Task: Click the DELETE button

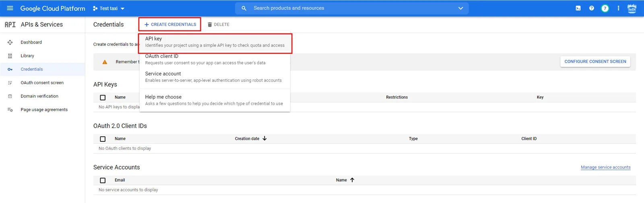Action: (219, 25)
